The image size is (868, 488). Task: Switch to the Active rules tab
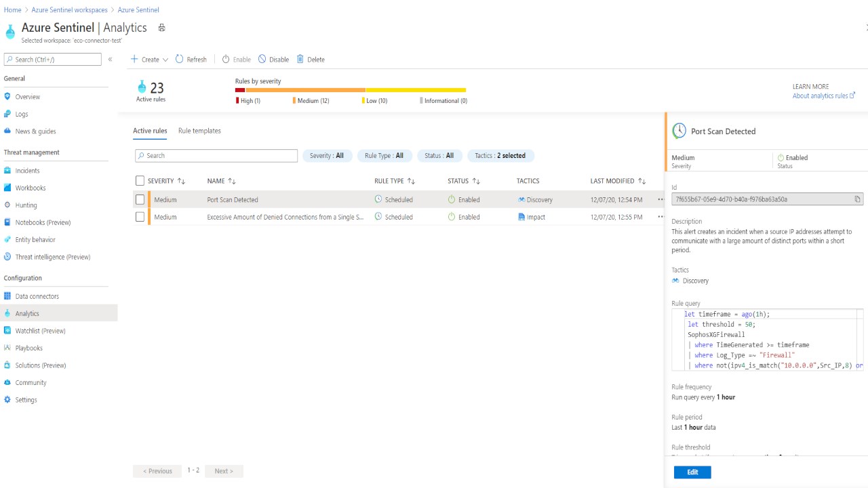(150, 131)
